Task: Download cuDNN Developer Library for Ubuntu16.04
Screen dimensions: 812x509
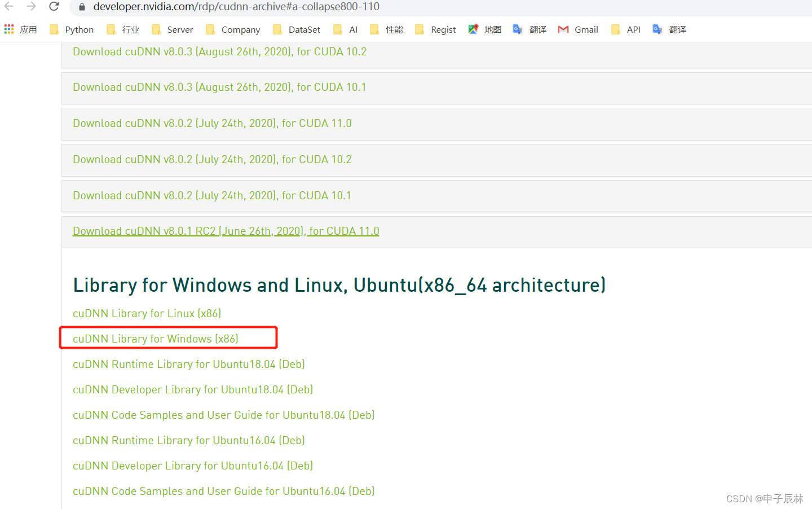Action: coord(193,466)
